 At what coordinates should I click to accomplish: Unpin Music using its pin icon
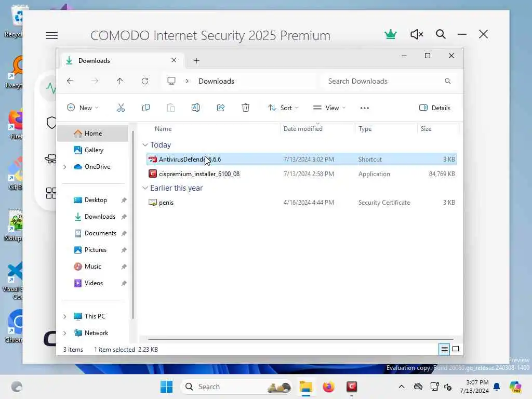(124, 267)
